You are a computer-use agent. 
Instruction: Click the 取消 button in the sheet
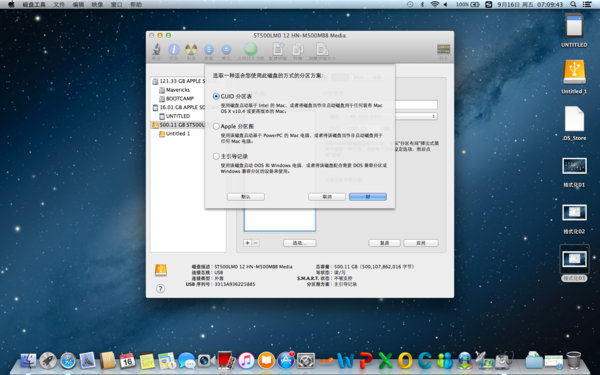327,197
